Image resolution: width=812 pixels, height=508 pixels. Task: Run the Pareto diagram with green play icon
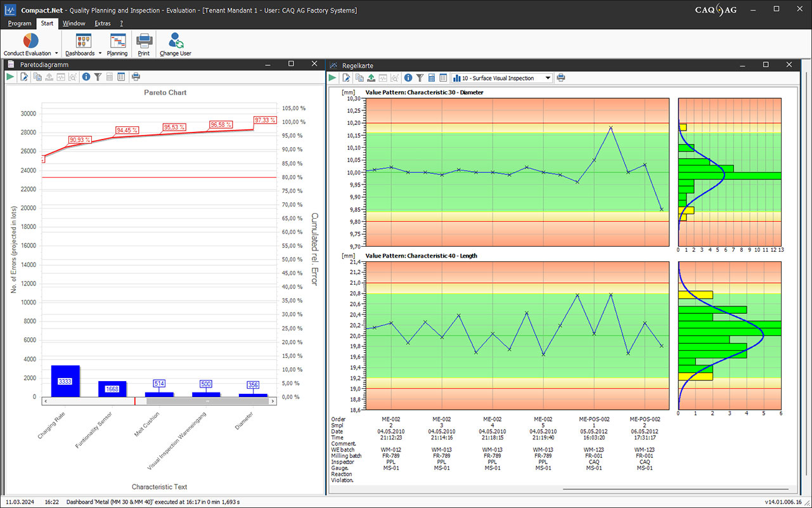tap(10, 77)
